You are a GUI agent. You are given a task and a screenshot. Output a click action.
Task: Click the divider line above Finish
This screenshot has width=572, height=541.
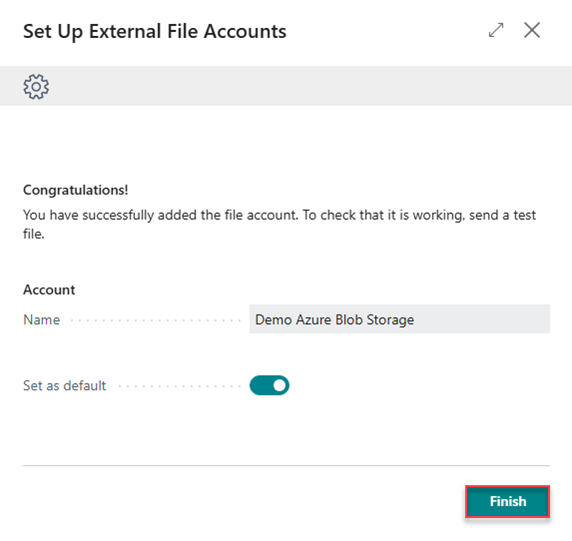[286, 465]
